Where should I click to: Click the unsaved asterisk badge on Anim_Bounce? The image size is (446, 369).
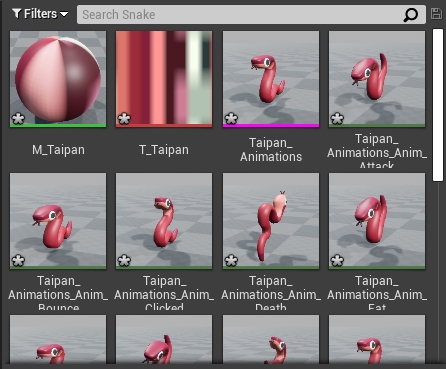pyautogui.click(x=18, y=261)
